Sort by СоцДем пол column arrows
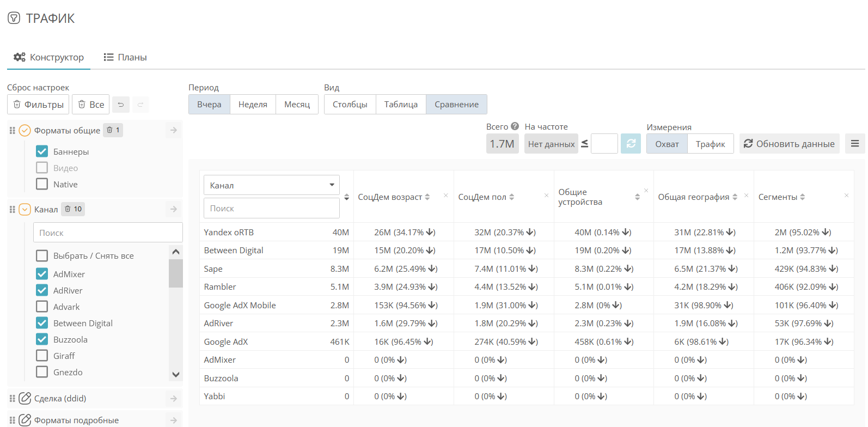The image size is (868, 427). click(x=511, y=197)
